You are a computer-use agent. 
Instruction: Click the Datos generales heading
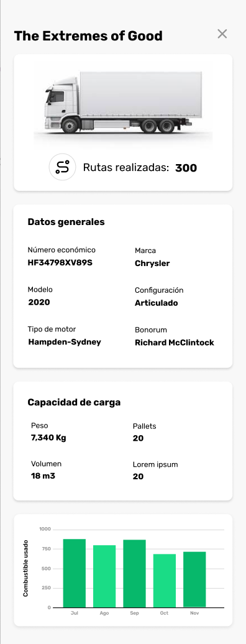[66, 222]
